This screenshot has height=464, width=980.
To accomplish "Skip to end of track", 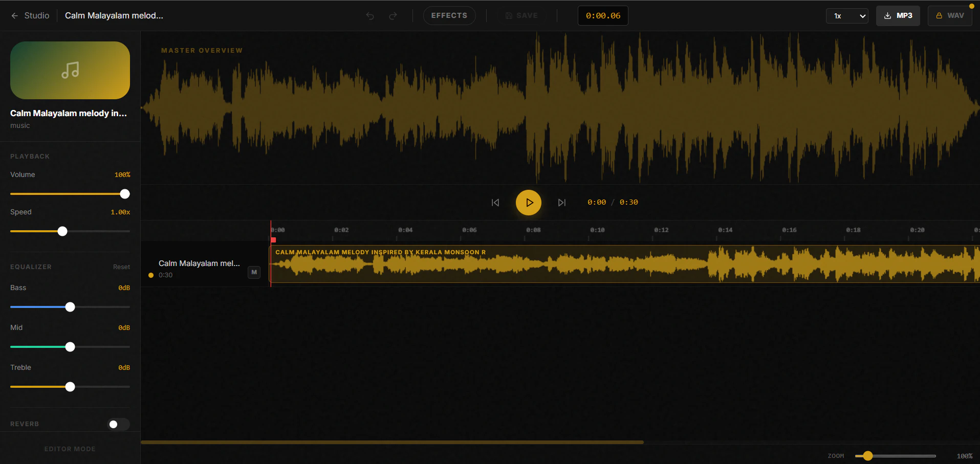I will coord(562,203).
